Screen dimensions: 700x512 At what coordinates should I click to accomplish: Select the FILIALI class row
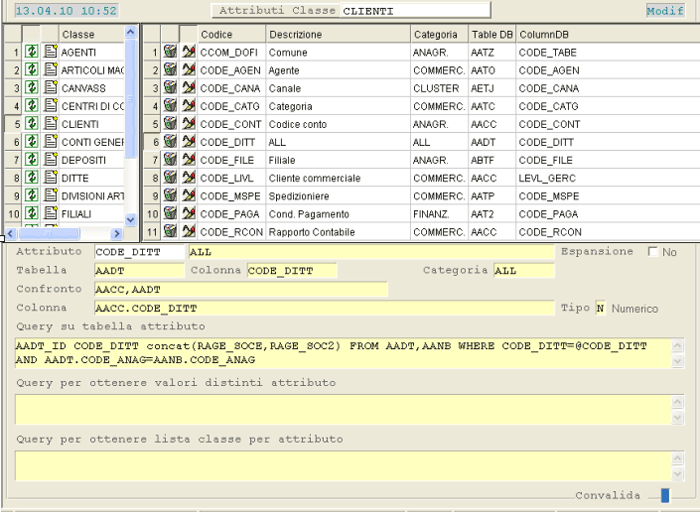90,214
